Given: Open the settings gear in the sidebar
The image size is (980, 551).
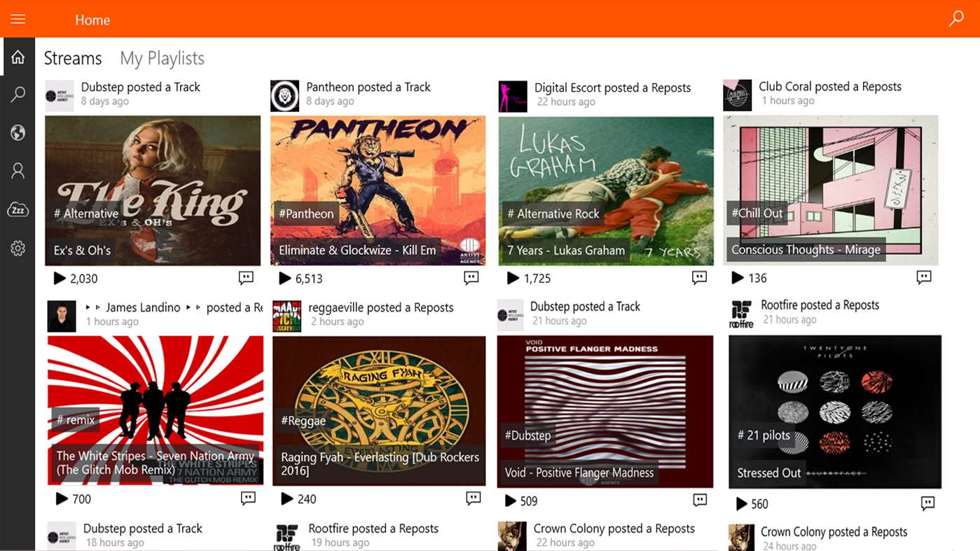Looking at the screenshot, I should [18, 248].
